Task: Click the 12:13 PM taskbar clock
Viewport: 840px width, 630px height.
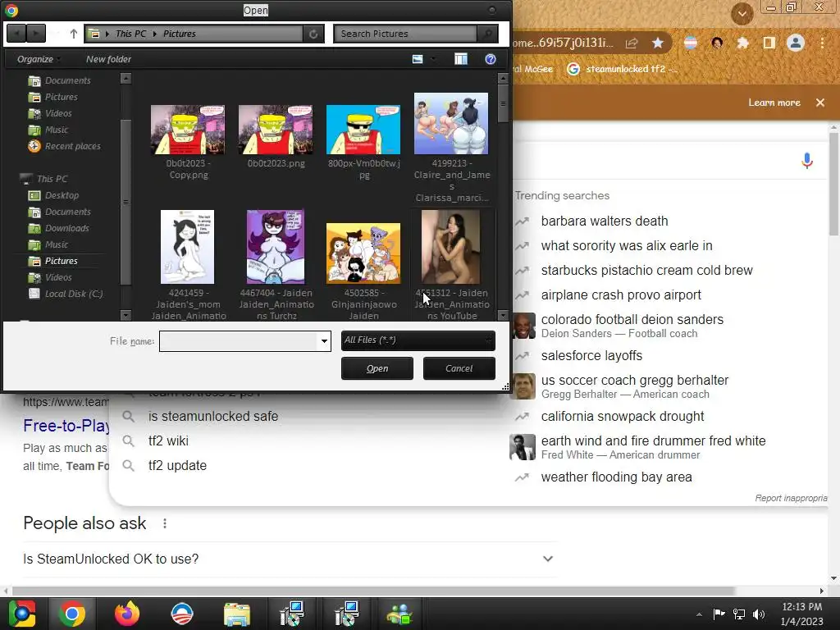Action: click(801, 607)
